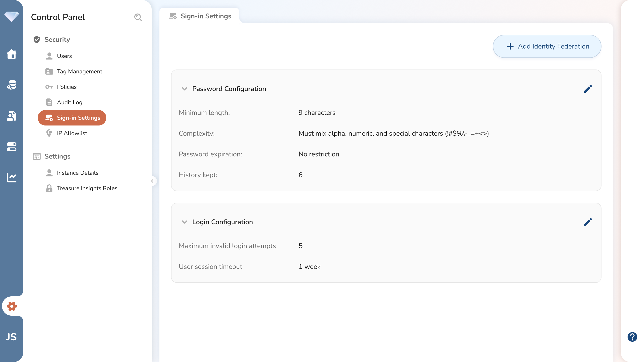Open Treasure Insights Roles settings
The height and width of the screenshot is (362, 644).
87,188
